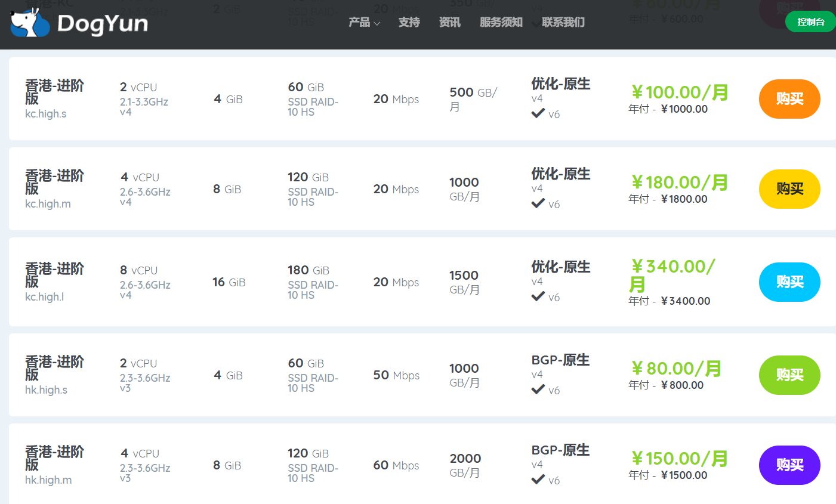The height and width of the screenshot is (504, 836).
Task: Buy the kc.high.m plan (yellow 购买)
Action: [789, 189]
